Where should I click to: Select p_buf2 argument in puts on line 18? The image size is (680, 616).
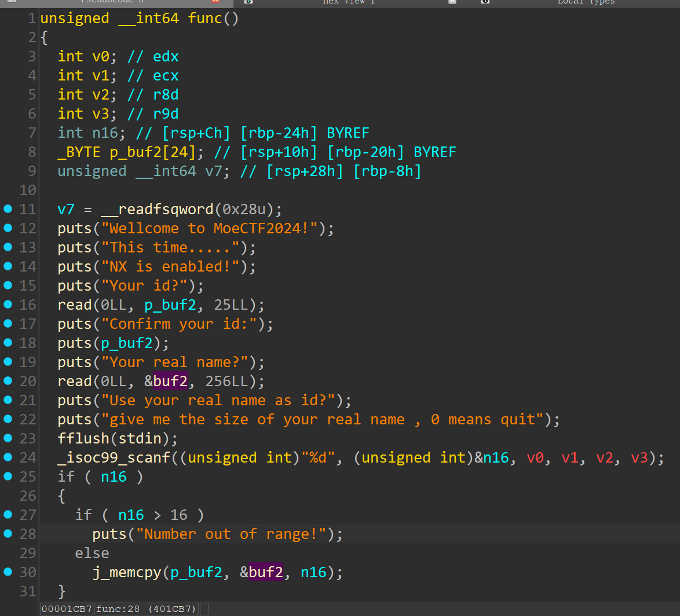tap(127, 343)
